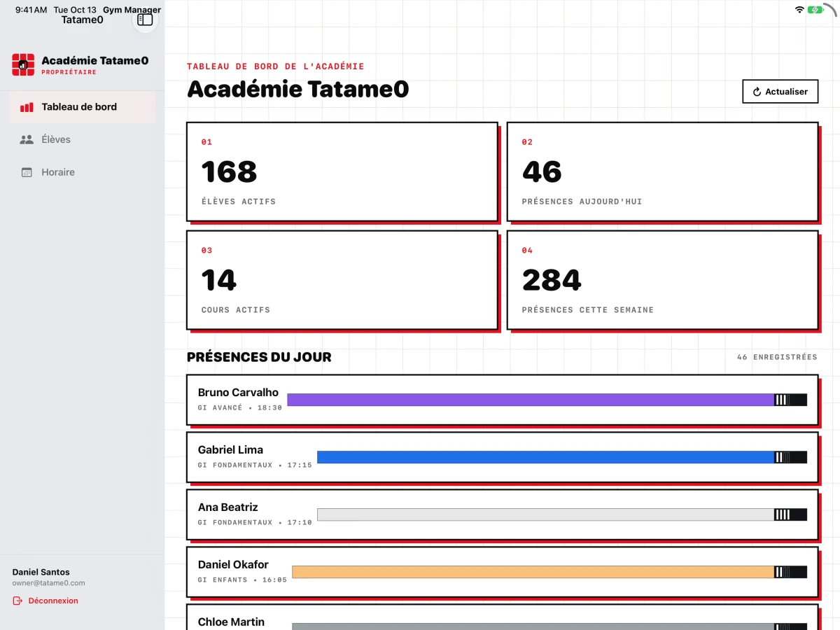Click the Élèves people icon
This screenshot has height=630, width=840.
(27, 139)
